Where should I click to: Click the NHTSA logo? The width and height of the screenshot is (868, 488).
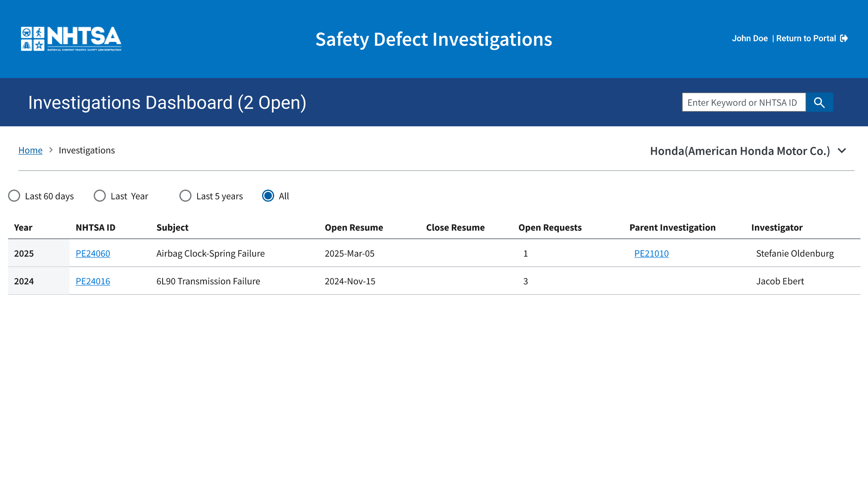click(71, 38)
